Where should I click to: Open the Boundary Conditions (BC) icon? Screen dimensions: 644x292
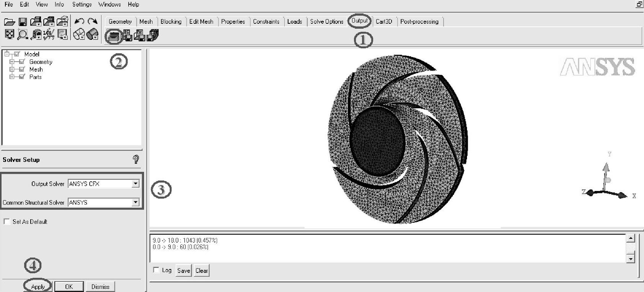127,35
